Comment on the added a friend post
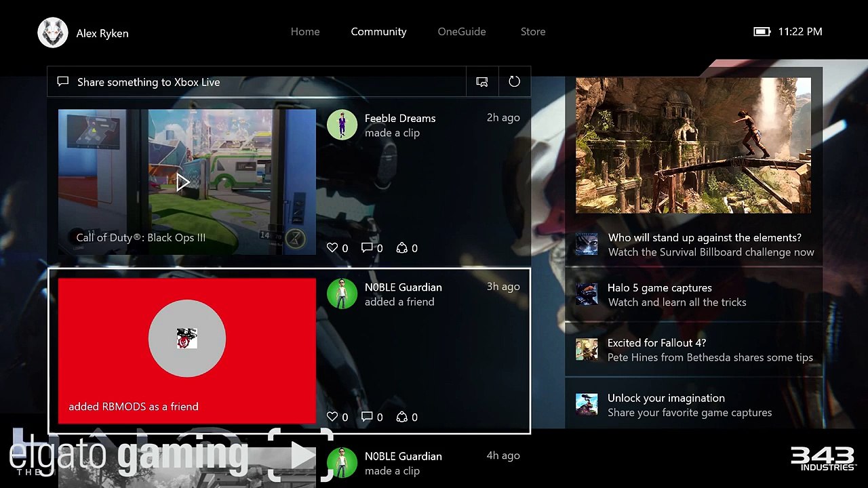 372,417
